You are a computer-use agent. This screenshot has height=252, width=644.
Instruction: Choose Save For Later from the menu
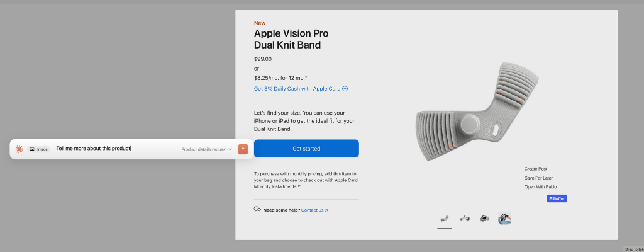pos(540,178)
